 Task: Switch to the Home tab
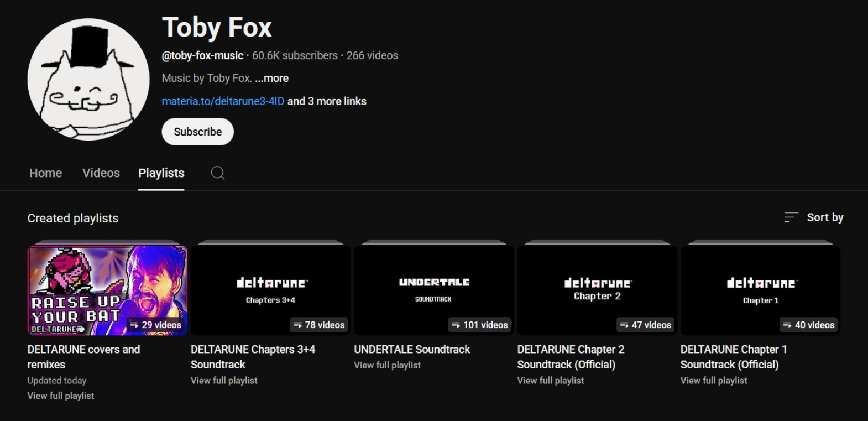pos(46,173)
